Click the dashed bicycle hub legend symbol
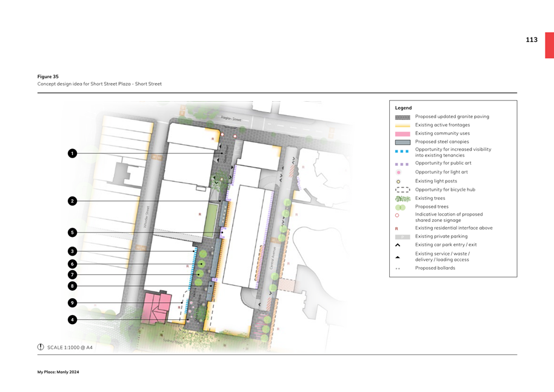This screenshot has height=392, width=554. coord(402,190)
